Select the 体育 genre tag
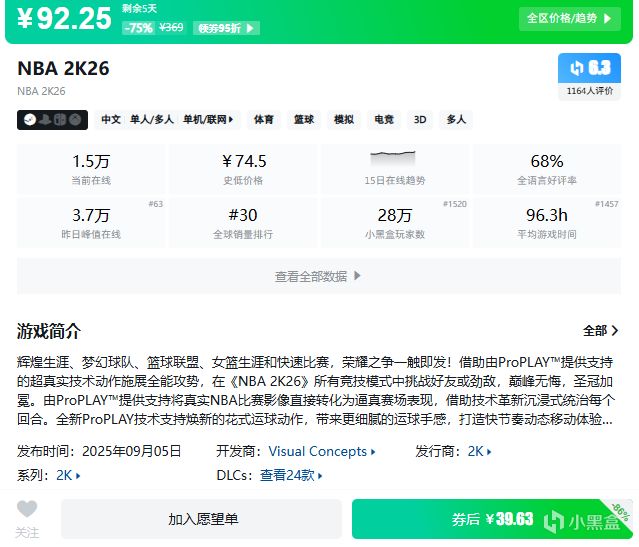 [x=264, y=120]
